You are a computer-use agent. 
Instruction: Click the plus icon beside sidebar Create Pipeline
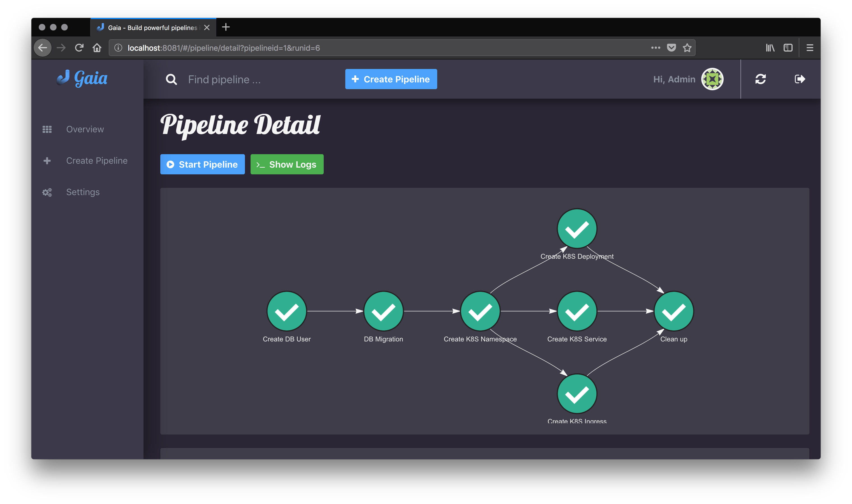(x=47, y=161)
